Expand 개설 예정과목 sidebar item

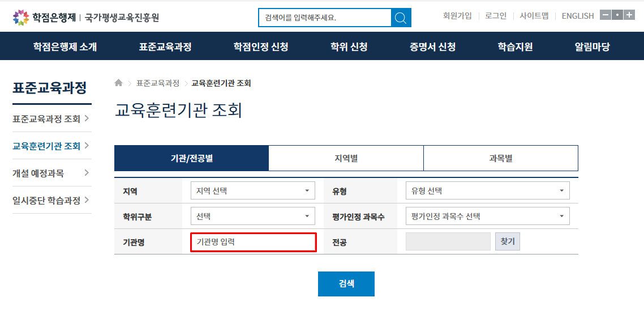coord(51,173)
